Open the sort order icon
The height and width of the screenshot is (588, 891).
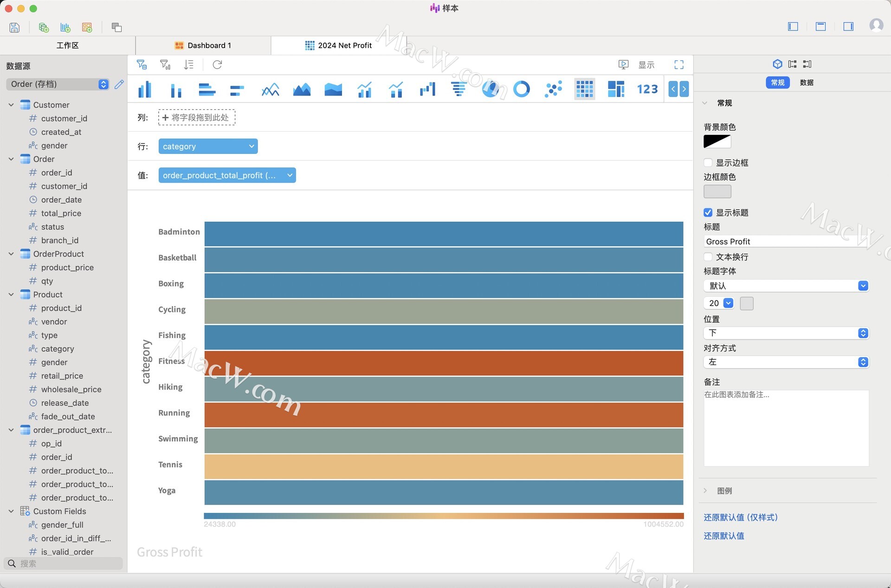pos(188,64)
